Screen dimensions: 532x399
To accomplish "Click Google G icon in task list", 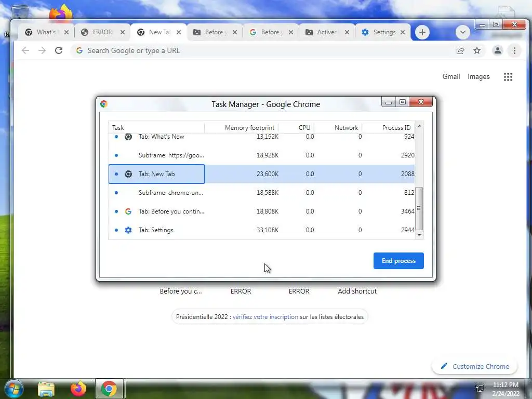I will (x=128, y=211).
